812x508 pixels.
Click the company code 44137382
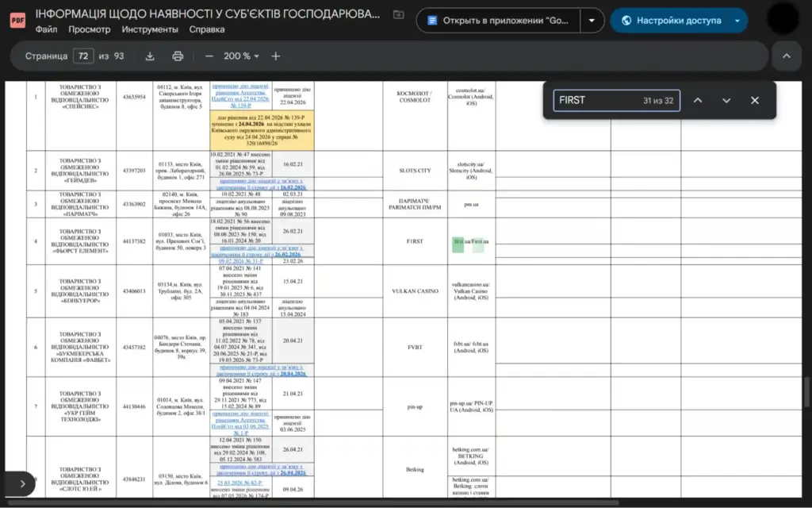[x=134, y=241]
